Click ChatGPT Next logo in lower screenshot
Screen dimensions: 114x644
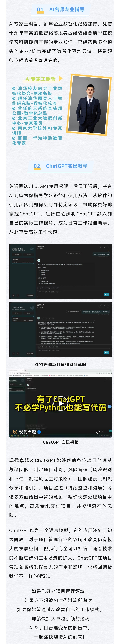tap(32, 308)
